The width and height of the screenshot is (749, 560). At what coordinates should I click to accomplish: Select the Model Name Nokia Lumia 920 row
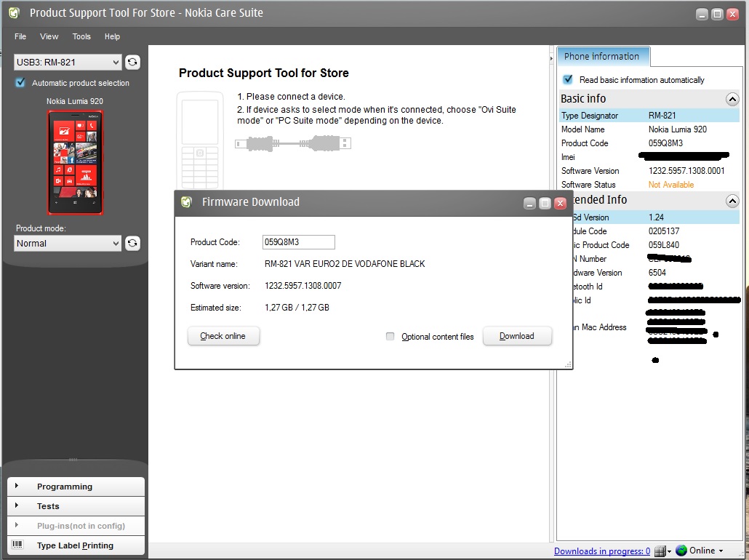tap(649, 129)
